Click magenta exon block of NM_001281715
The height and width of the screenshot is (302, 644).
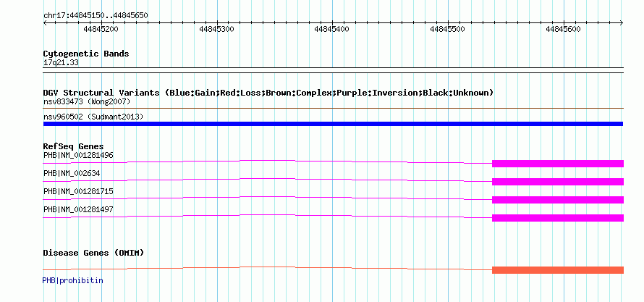coord(558,200)
